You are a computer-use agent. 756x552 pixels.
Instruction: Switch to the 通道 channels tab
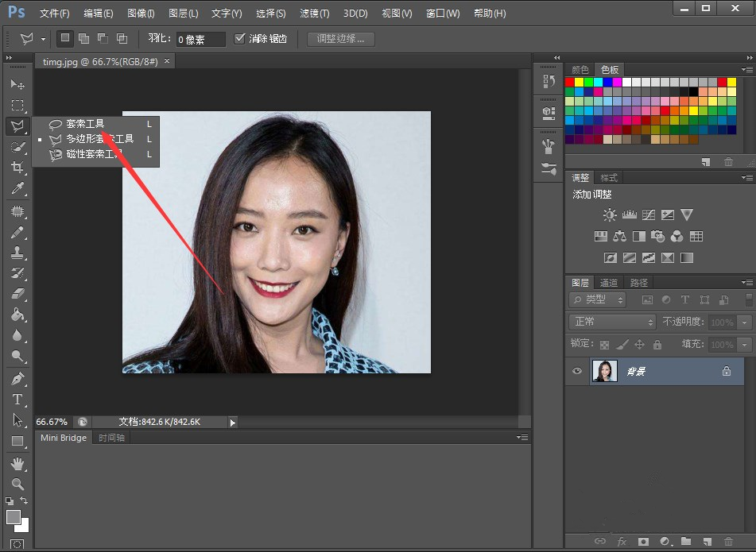tap(609, 283)
